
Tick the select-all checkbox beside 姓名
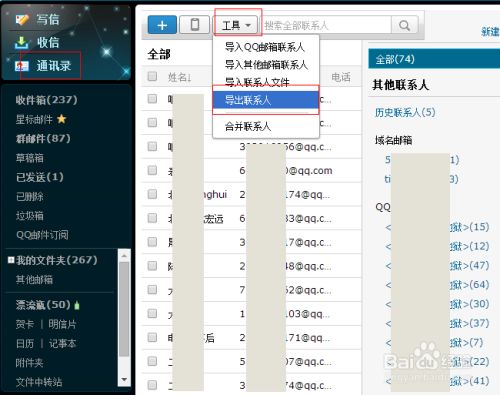pos(152,76)
